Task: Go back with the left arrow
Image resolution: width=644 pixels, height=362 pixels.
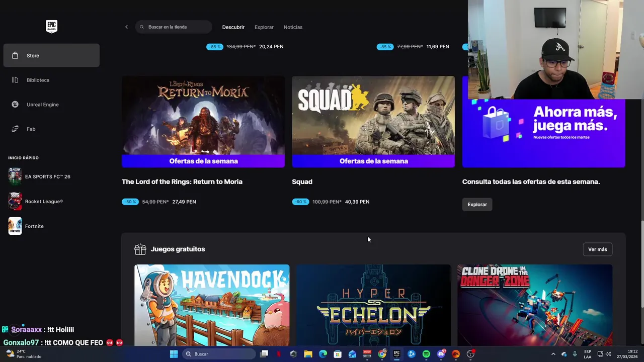Action: pyautogui.click(x=126, y=27)
